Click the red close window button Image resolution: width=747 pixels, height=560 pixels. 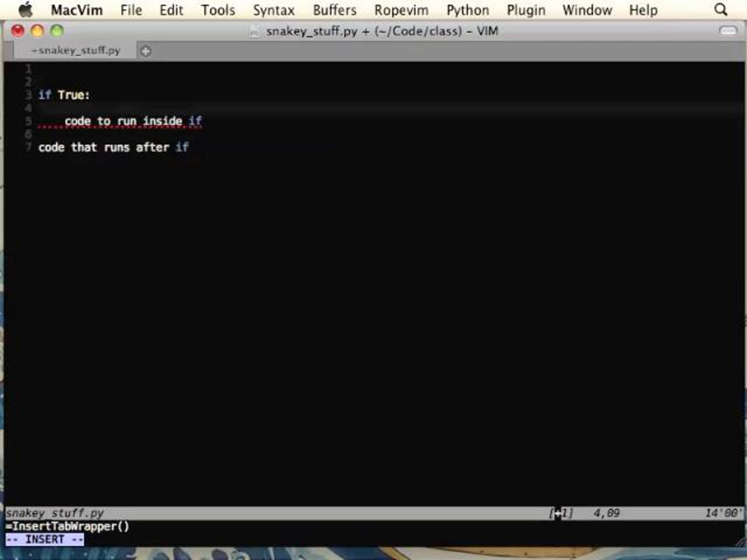click(x=18, y=31)
